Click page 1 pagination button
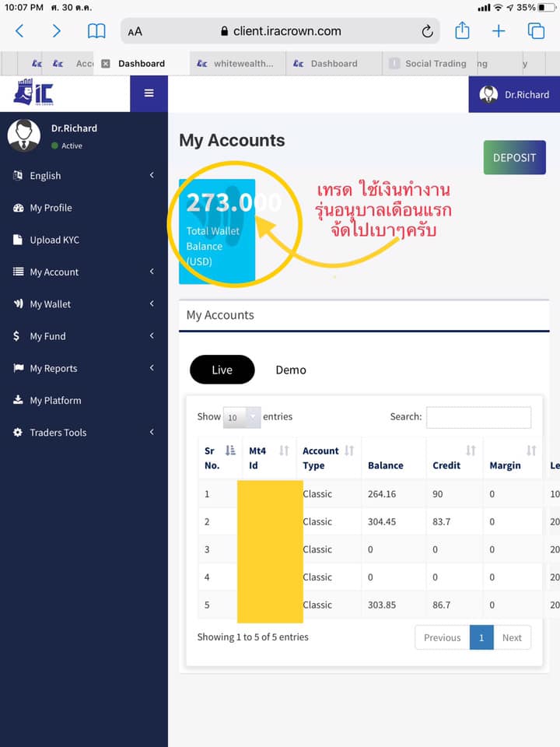 coord(481,637)
